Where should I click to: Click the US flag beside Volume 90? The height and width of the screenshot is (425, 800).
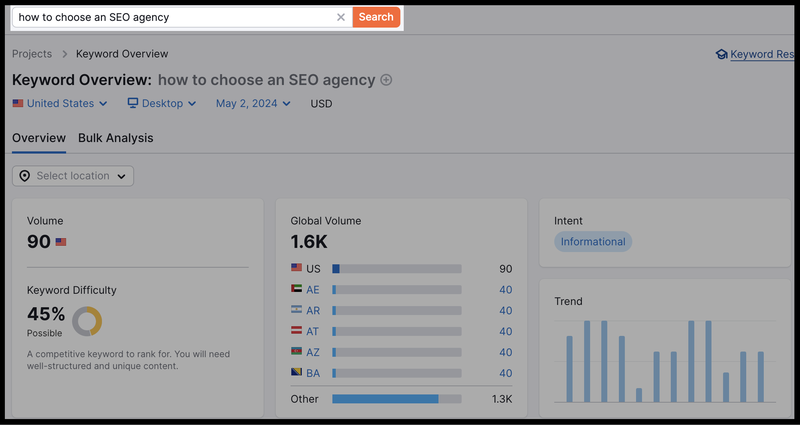point(61,242)
